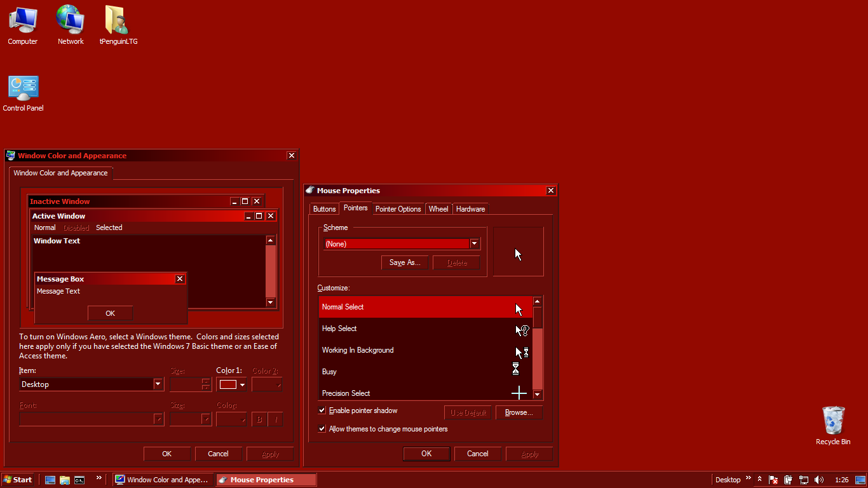
Task: Click the Color 1 red color swatch
Action: click(229, 384)
